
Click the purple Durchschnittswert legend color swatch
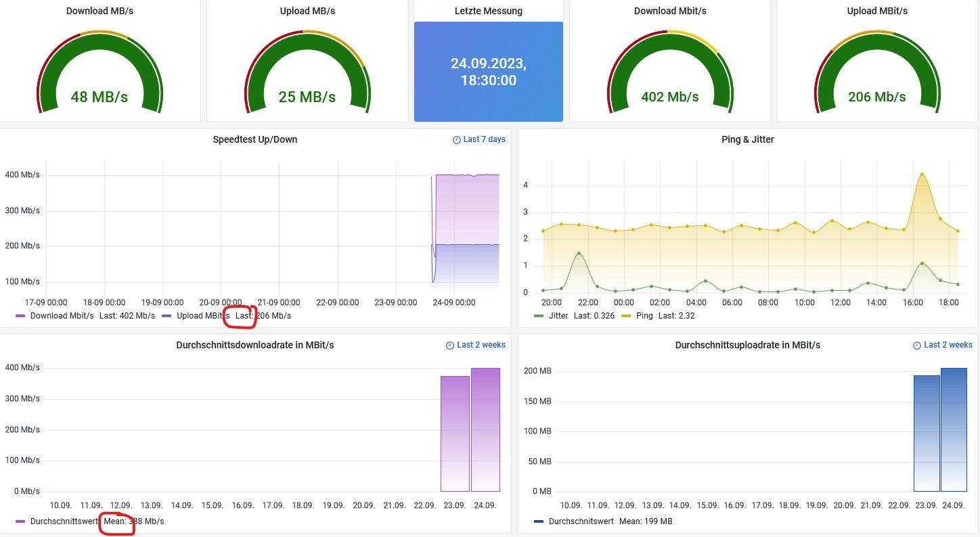pos(20,521)
